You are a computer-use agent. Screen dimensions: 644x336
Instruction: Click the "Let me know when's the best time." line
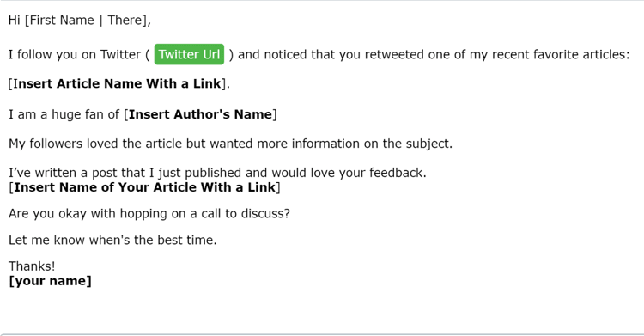tap(112, 240)
